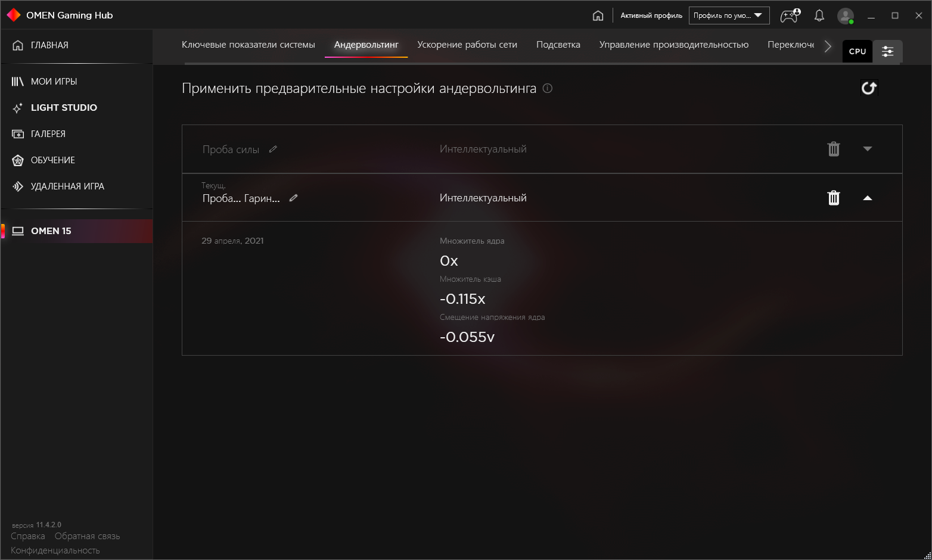Switch to sliders settings view
The width and height of the screenshot is (932, 560).
click(x=887, y=51)
